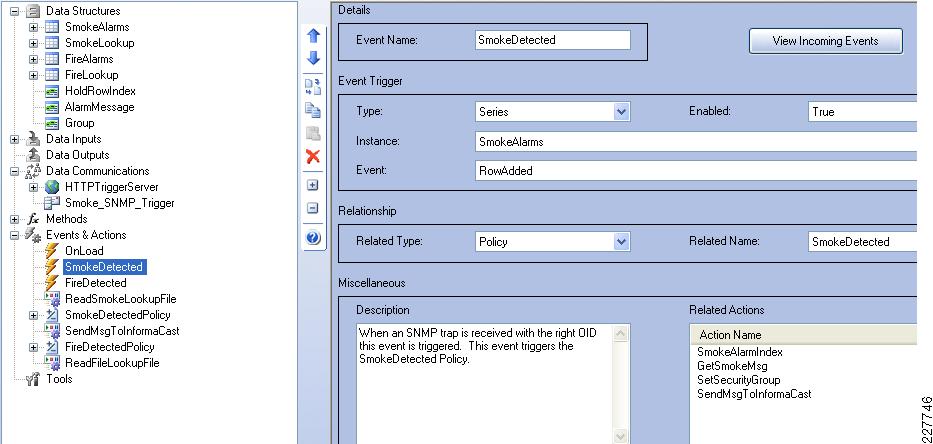933x444 pixels.
Task: Click the collapse all minus icon
Action: pyautogui.click(x=313, y=208)
